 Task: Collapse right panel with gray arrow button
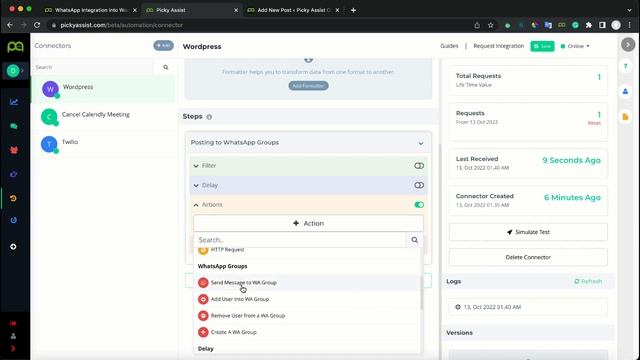(628, 44)
